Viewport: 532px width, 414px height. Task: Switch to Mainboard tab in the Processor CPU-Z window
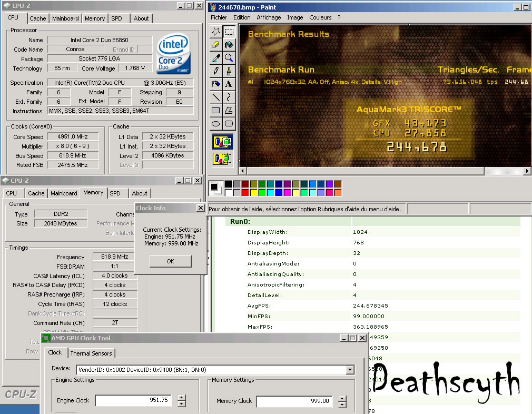pyautogui.click(x=65, y=18)
